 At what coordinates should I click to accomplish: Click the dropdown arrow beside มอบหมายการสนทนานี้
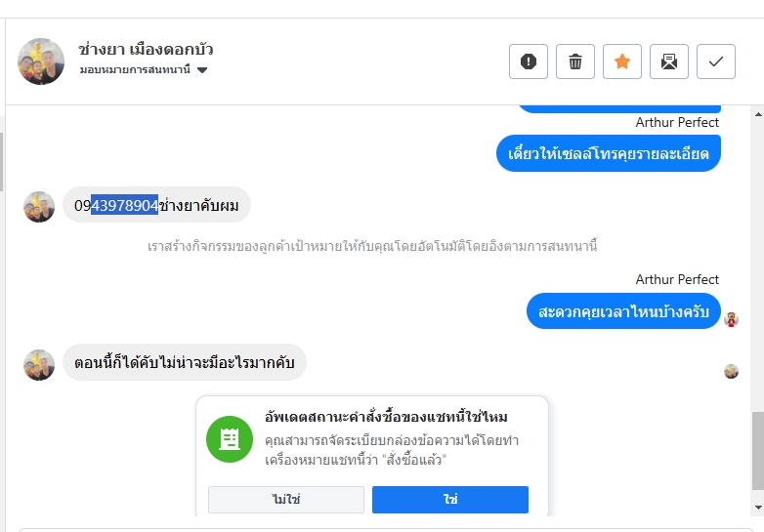(x=202, y=70)
